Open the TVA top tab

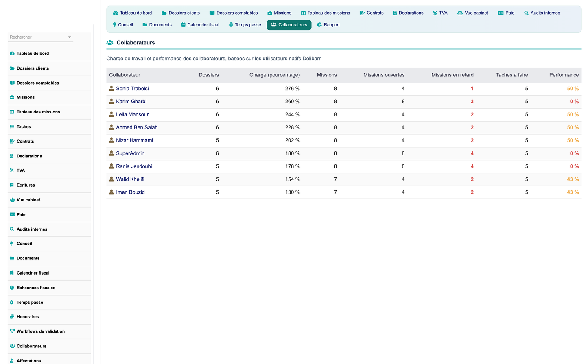tap(440, 13)
